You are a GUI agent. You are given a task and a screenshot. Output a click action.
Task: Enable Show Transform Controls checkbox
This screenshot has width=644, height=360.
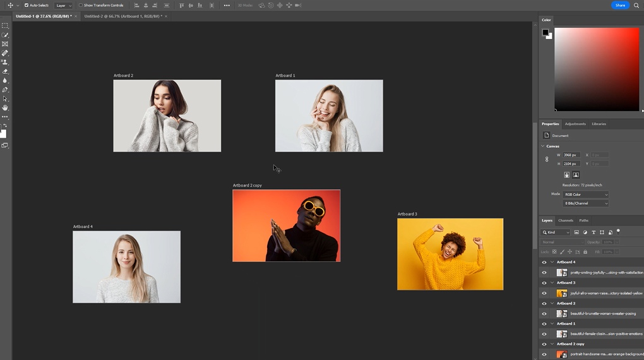[x=81, y=5]
